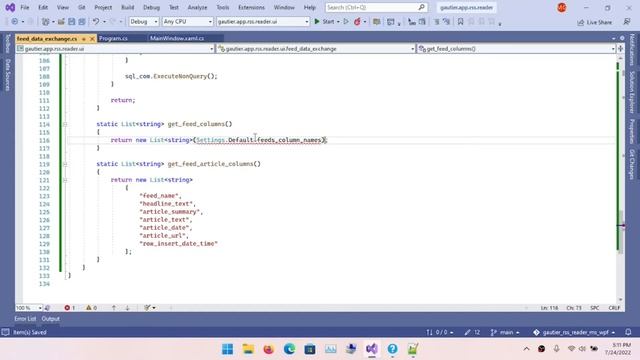This screenshot has width=640, height=360.
Task: Click the Undo arrow icon
Action: 96,22
